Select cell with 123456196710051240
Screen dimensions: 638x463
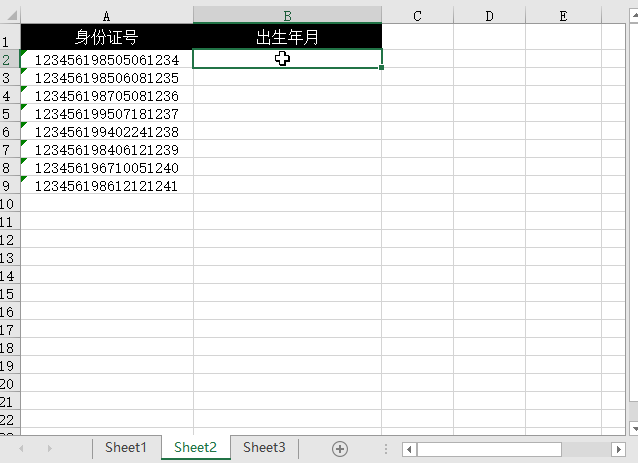(107, 167)
